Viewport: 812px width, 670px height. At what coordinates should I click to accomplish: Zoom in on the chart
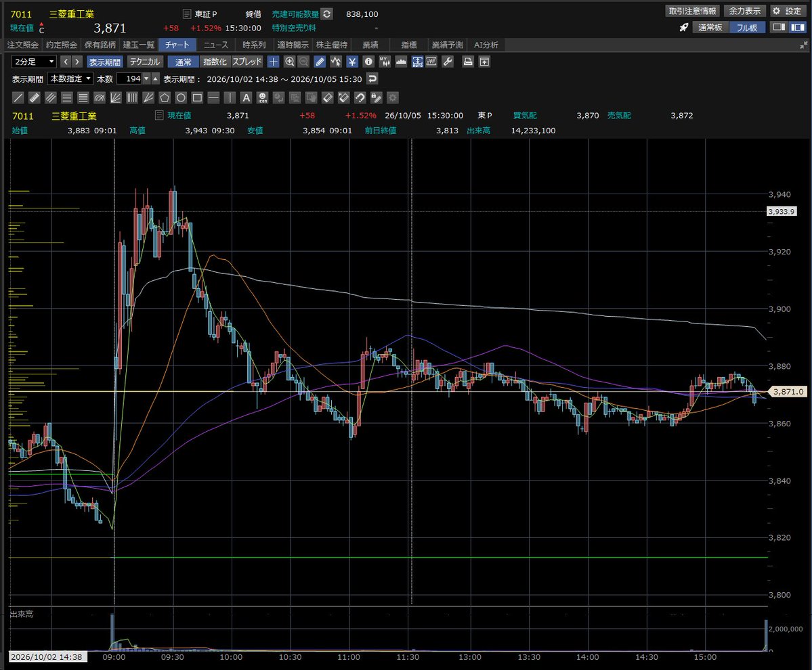[289, 62]
